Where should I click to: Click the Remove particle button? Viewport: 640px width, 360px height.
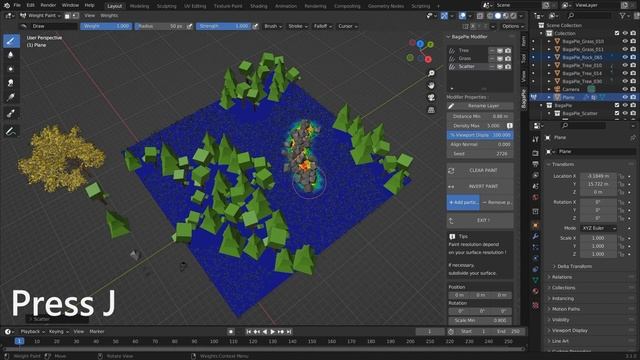click(497, 202)
